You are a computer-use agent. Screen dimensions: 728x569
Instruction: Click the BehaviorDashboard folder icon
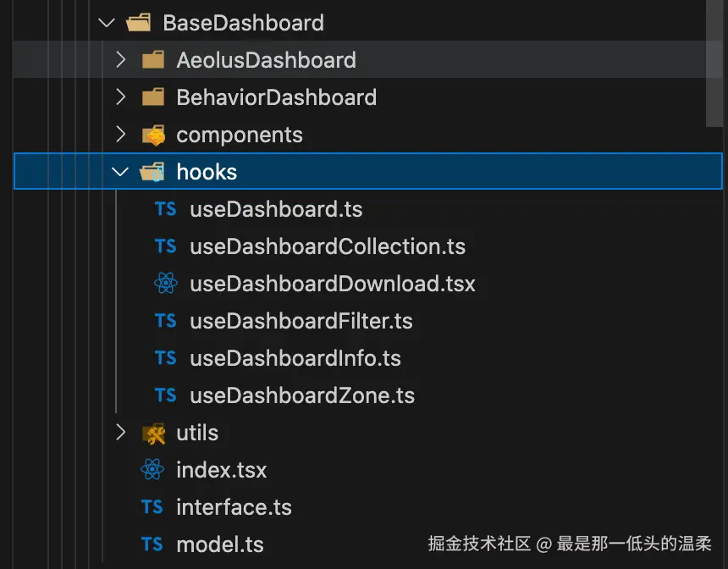153,97
